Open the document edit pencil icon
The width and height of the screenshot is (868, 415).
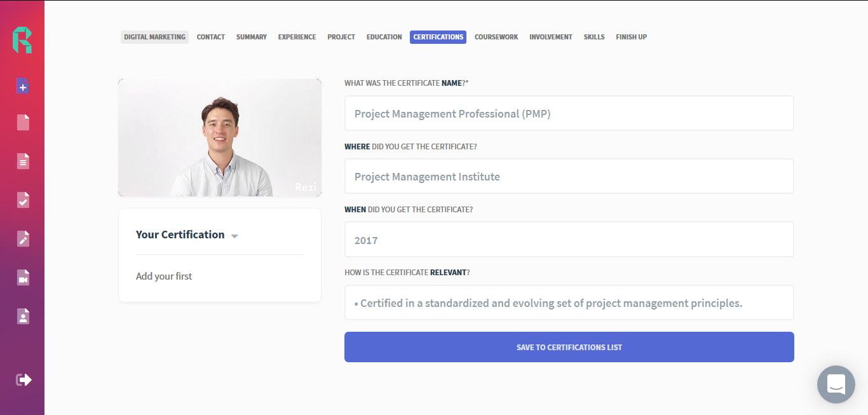[x=23, y=238]
